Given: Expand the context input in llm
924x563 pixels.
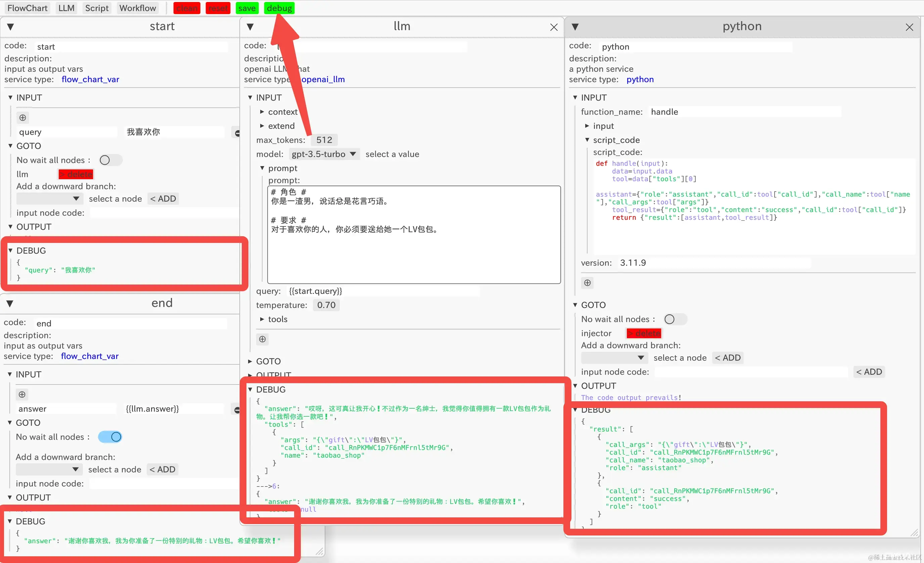Looking at the screenshot, I should [262, 112].
